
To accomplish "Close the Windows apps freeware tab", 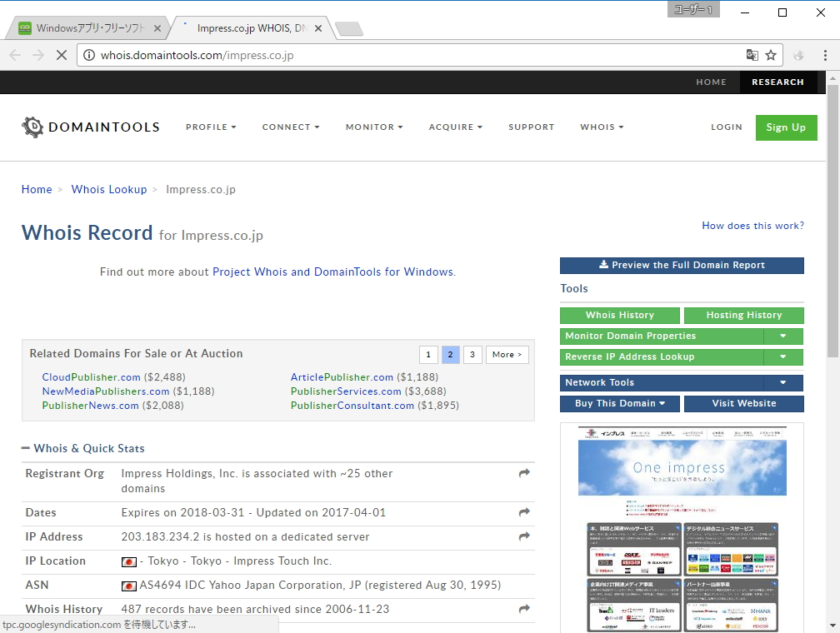I will click(x=157, y=28).
